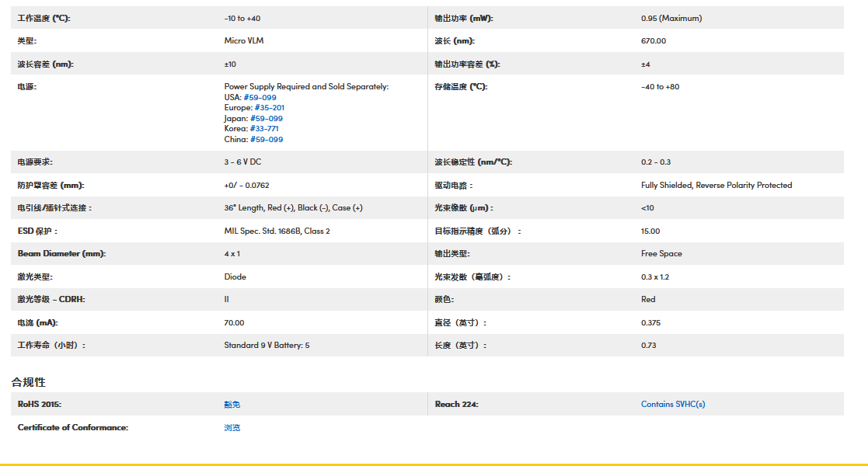The width and height of the screenshot is (868, 466).
Task: Click the Fully Shielded drive circuit value
Action: tap(716, 186)
